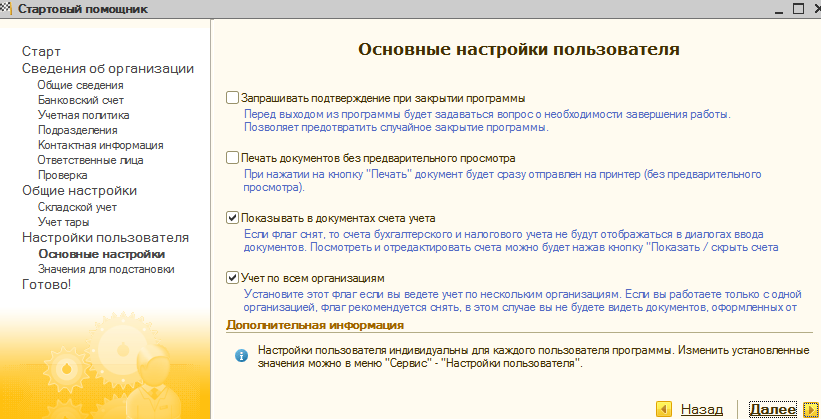Screen dimensions: 821x419
Task: Click the Настройки пользователя индивидуальны info text
Action: coord(534,356)
